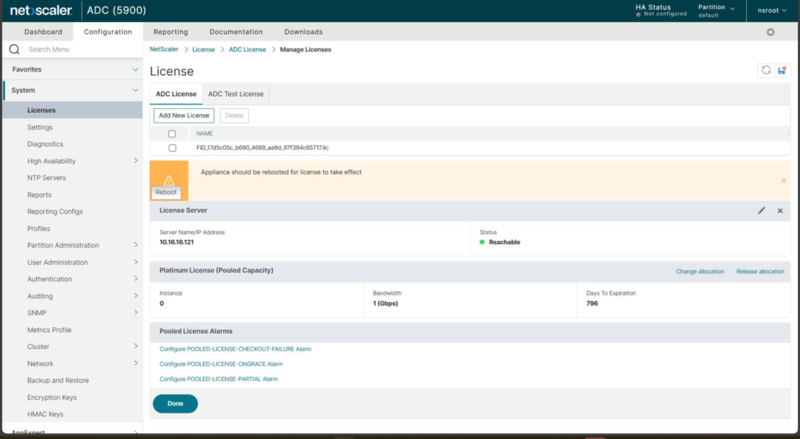Dismiss the reboot warning banner
The image size is (800, 439).
pyautogui.click(x=784, y=181)
